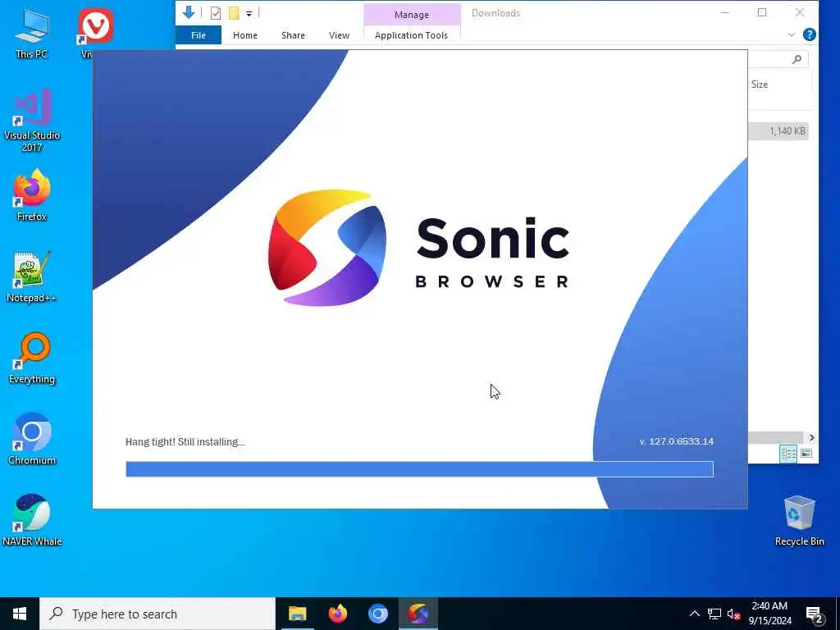Switch to Chromium on the taskbar
This screenshot has width=840, height=630.
pos(377,614)
